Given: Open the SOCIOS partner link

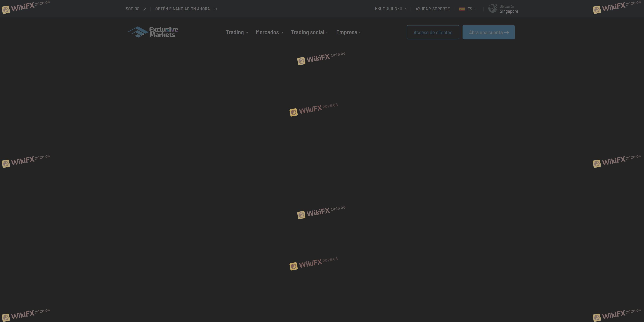Looking at the screenshot, I should pyautogui.click(x=132, y=9).
